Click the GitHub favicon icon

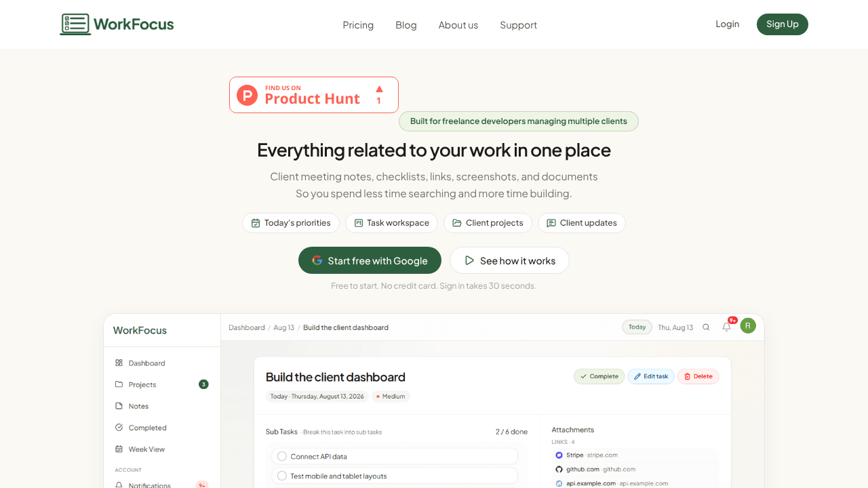coord(559,469)
